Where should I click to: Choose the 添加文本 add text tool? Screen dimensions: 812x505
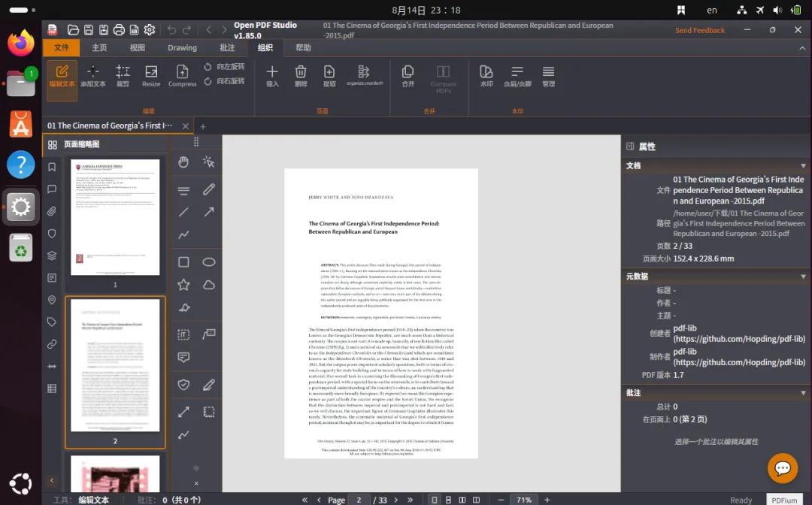(92, 76)
